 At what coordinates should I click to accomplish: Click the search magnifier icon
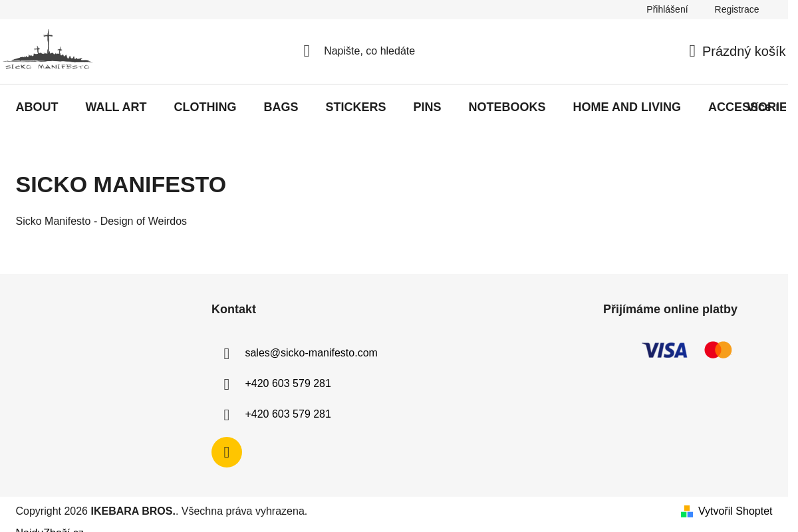coord(307,51)
